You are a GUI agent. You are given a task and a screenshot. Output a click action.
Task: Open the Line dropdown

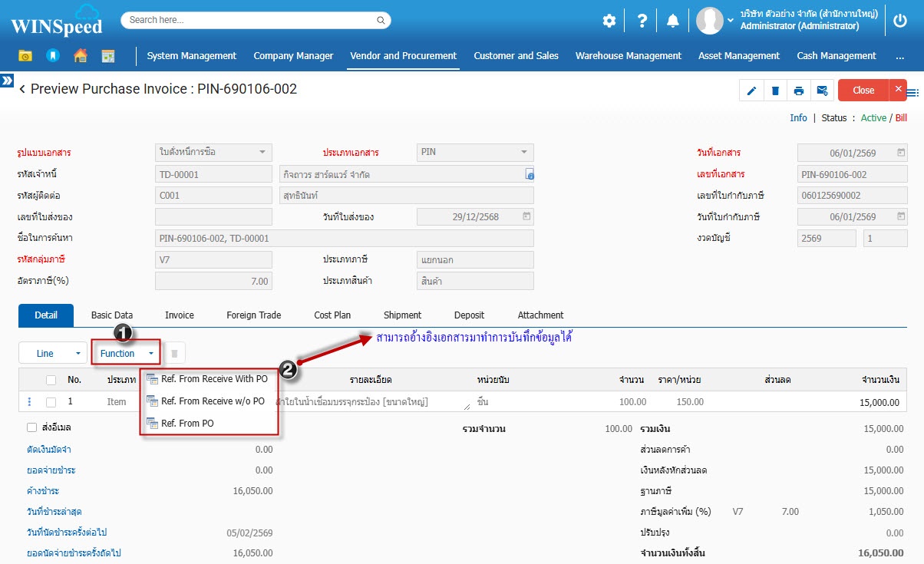tap(52, 353)
